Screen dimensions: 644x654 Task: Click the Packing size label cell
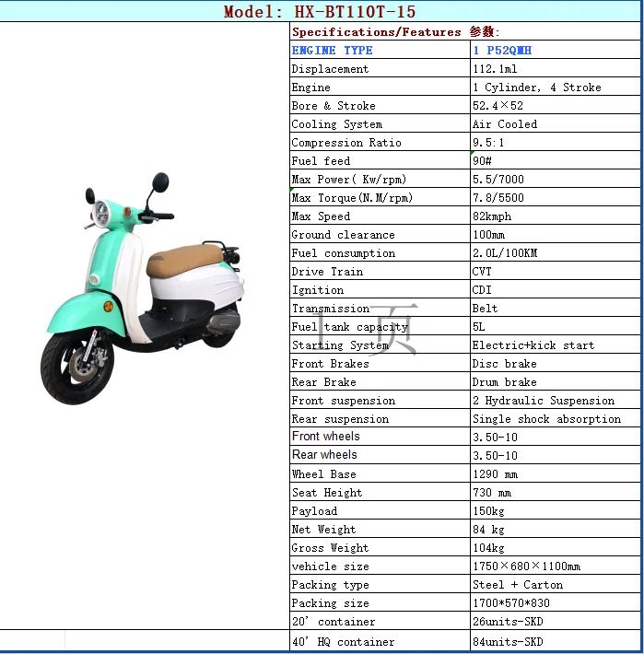click(x=380, y=603)
